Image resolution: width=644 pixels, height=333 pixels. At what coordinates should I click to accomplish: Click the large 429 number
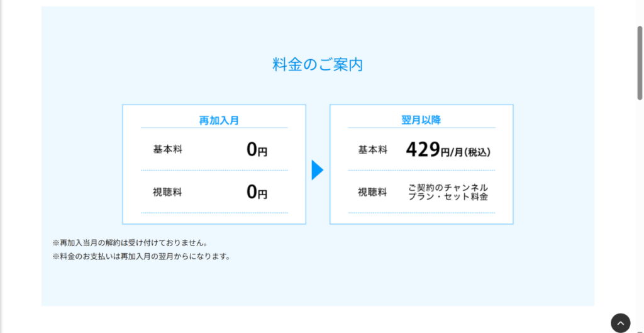(423, 149)
